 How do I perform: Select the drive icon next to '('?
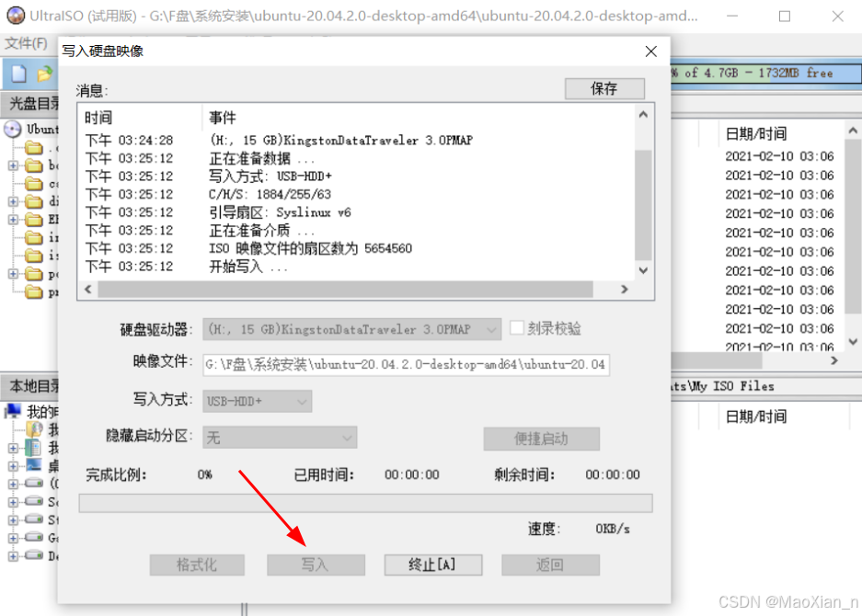34,483
